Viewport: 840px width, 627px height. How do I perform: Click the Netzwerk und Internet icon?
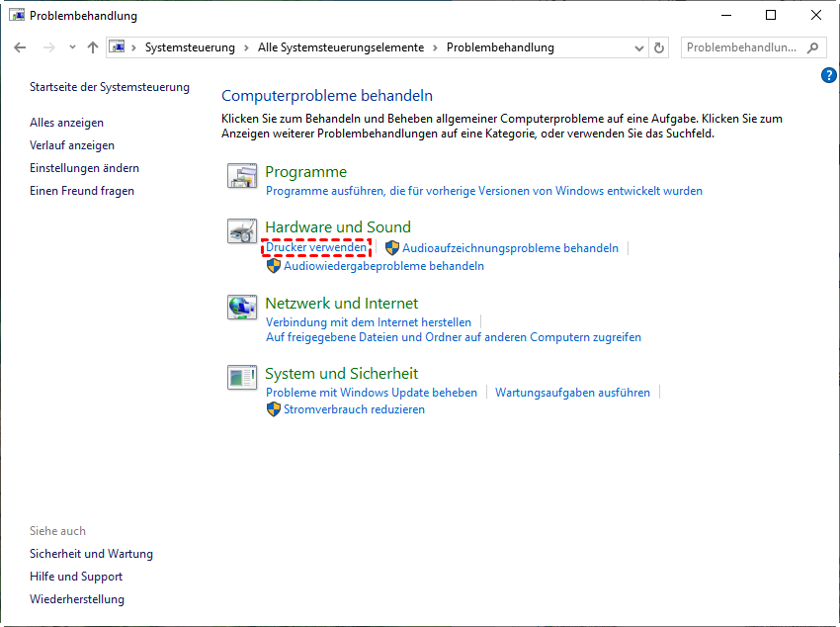click(x=241, y=307)
